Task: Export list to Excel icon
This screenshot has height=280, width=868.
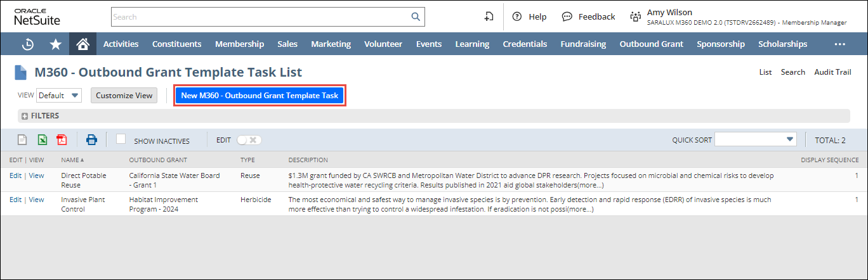Action: [42, 140]
